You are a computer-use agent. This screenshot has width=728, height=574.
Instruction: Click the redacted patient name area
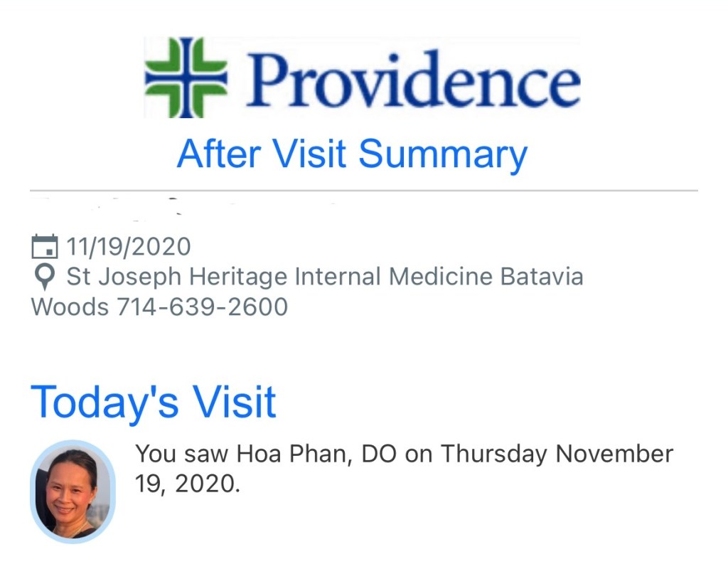point(178,203)
